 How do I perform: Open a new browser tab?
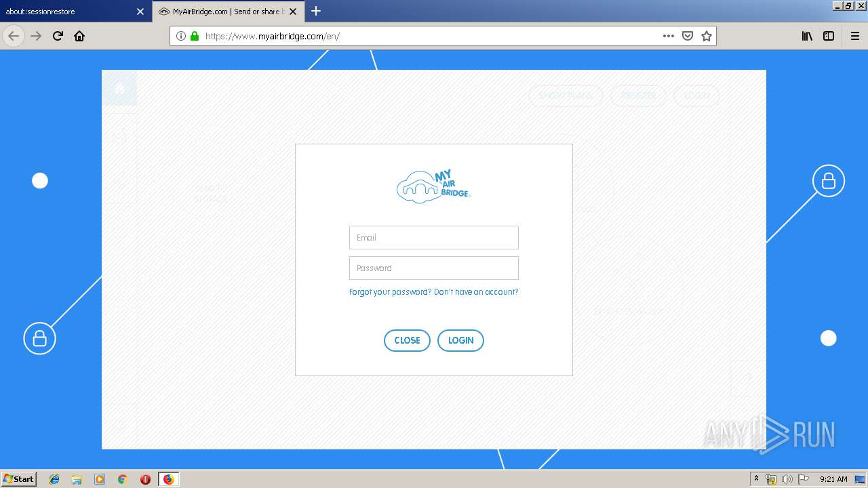[316, 11]
